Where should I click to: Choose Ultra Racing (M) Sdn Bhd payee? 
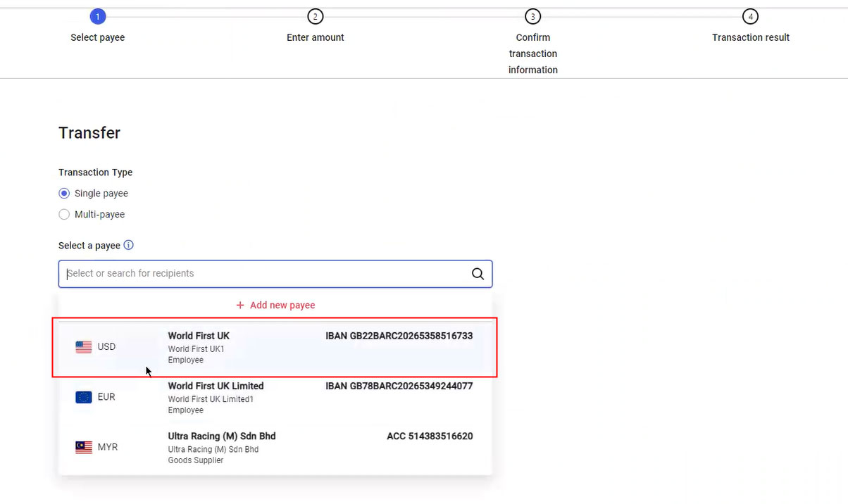click(275, 447)
